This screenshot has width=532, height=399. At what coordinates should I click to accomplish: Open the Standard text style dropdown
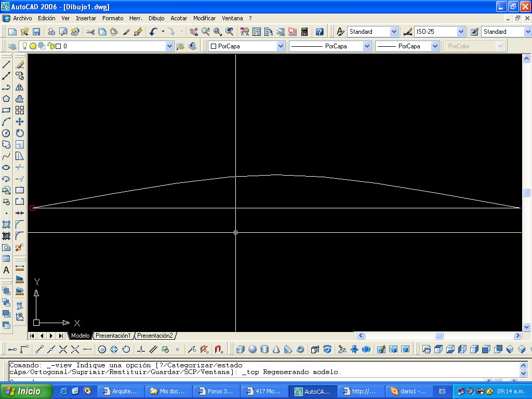point(394,32)
